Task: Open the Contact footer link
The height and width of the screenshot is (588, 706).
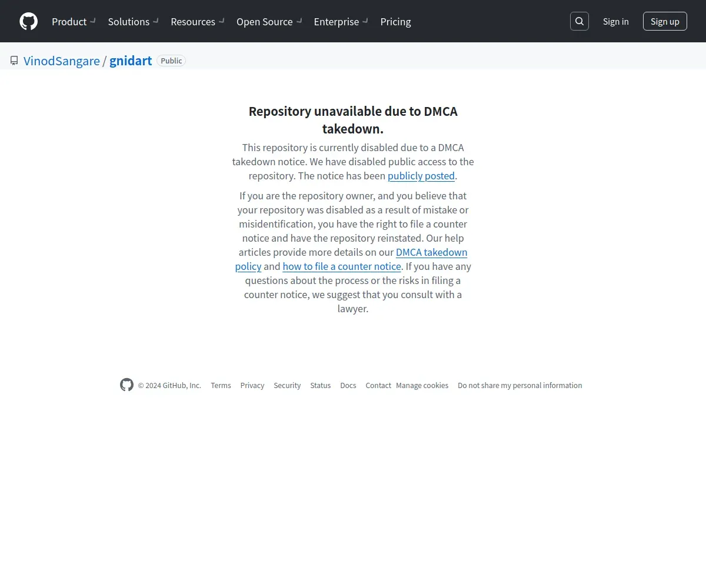Action: (x=378, y=386)
